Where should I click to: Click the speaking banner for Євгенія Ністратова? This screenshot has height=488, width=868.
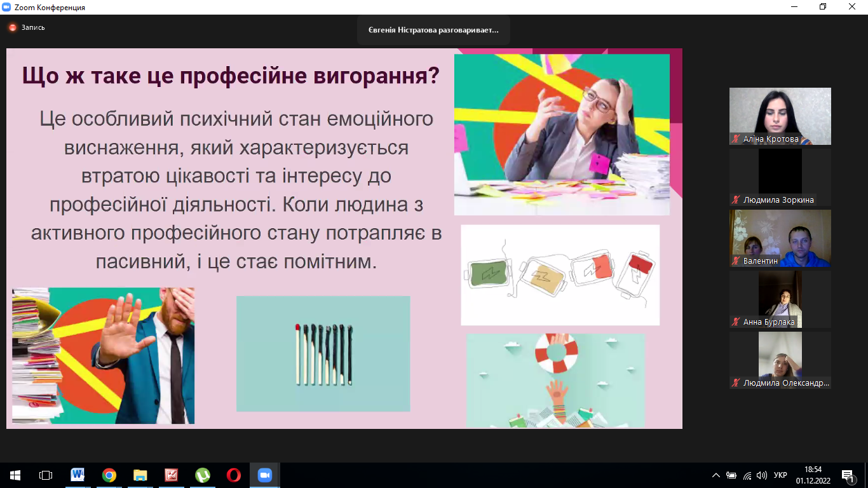tap(433, 30)
